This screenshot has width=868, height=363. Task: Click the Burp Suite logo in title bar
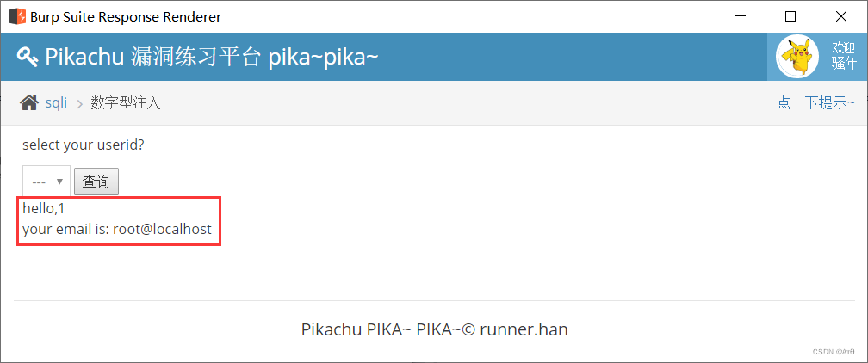[x=16, y=16]
